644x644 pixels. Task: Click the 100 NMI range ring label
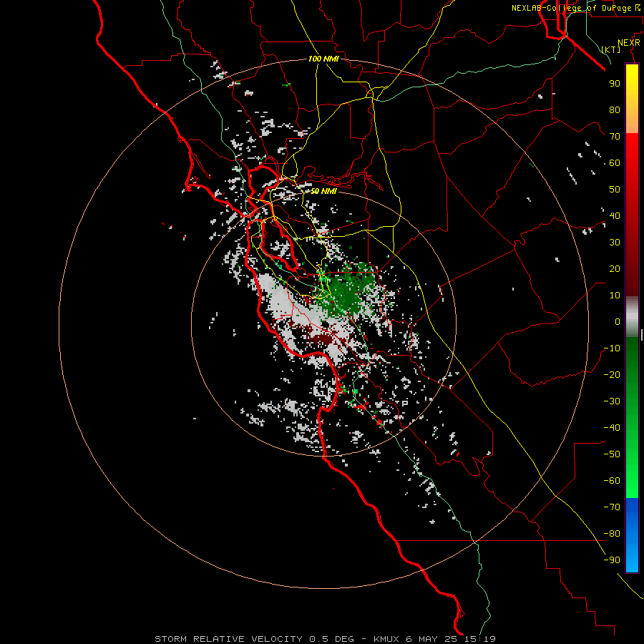(x=323, y=59)
